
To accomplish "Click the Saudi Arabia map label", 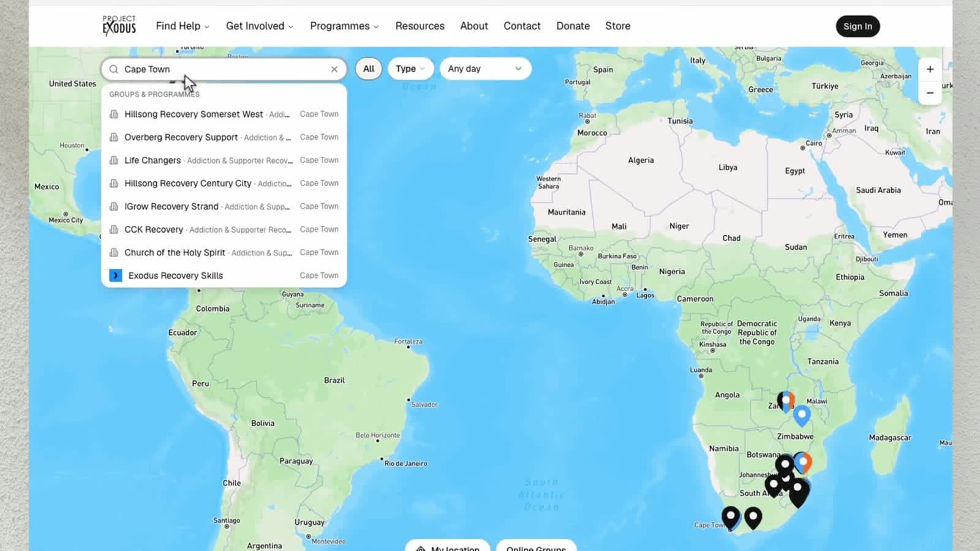I will click(x=878, y=190).
